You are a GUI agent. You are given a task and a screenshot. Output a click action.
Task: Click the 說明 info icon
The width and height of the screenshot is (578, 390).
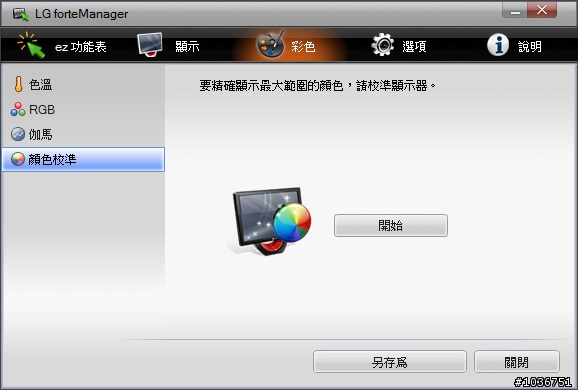point(498,45)
